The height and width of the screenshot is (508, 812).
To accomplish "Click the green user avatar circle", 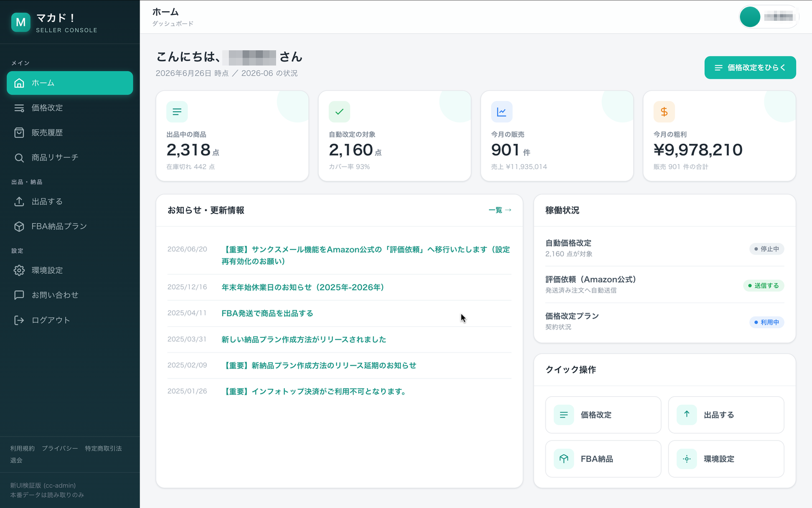I will pos(750,17).
